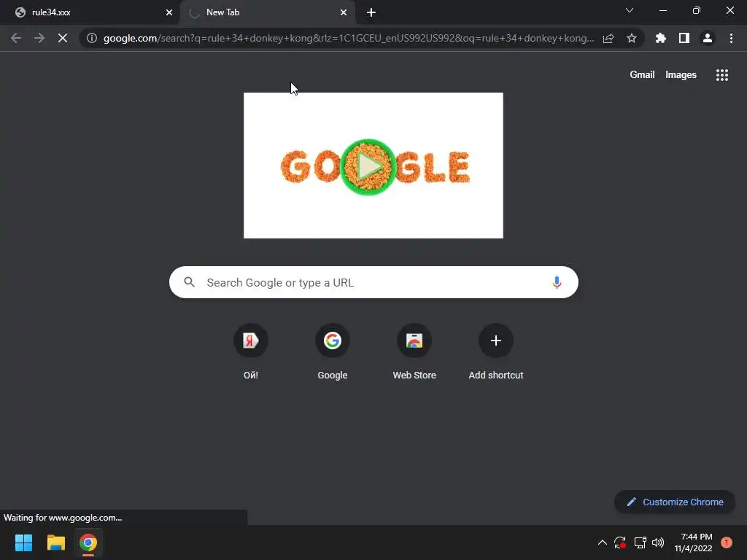This screenshot has height=560, width=747.
Task: Open the clock showing 7:44 PM
Action: coord(693,542)
